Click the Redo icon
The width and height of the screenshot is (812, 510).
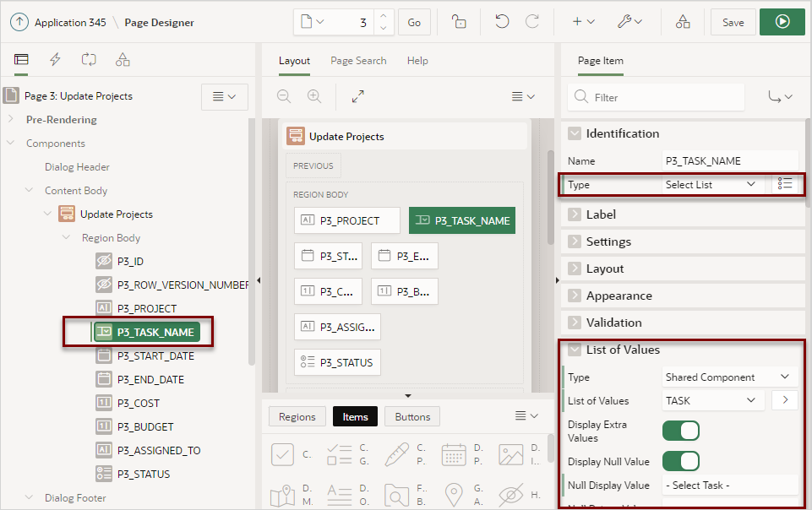(531, 22)
